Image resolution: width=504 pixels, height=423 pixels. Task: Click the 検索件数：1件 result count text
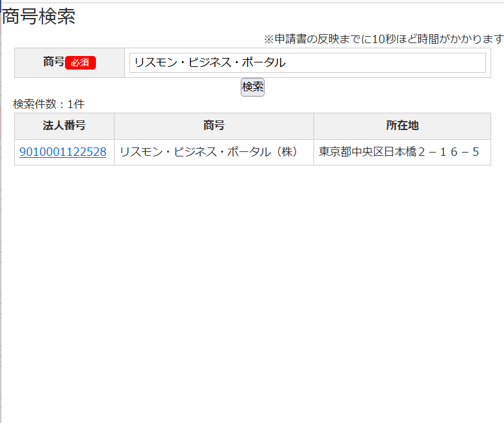[x=49, y=104]
